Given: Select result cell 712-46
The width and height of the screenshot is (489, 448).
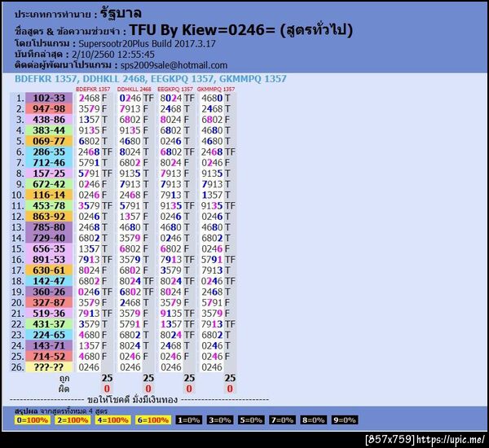Looking at the screenshot, I should click(49, 162).
